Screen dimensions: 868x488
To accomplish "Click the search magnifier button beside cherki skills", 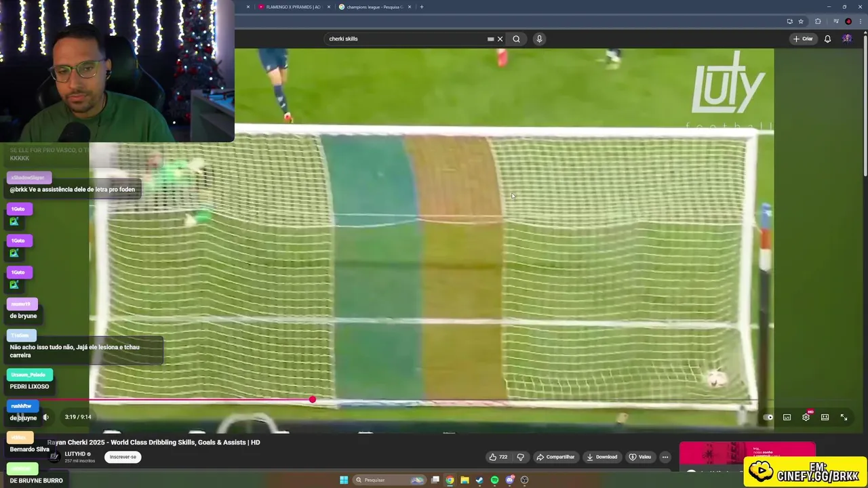I will (x=516, y=39).
